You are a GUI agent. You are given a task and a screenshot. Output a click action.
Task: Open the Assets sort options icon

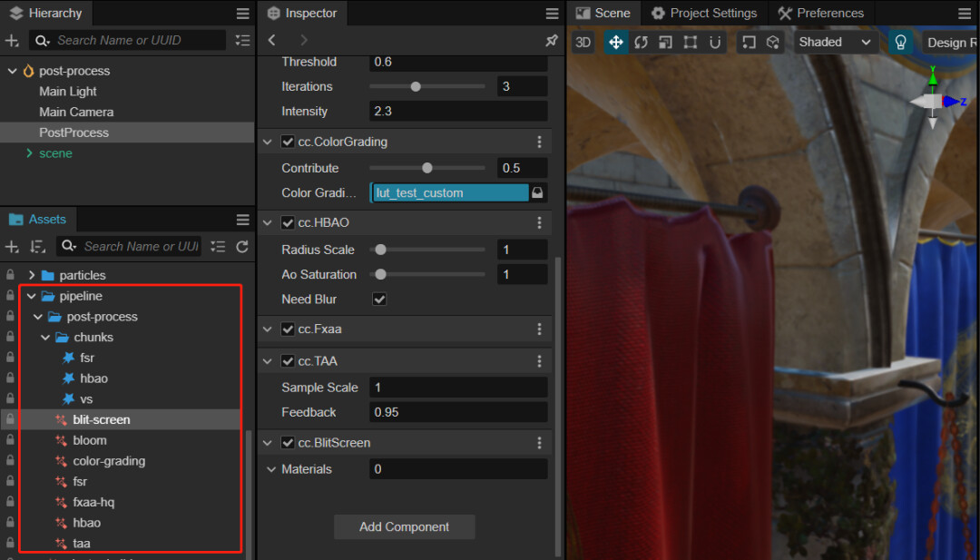coord(37,247)
